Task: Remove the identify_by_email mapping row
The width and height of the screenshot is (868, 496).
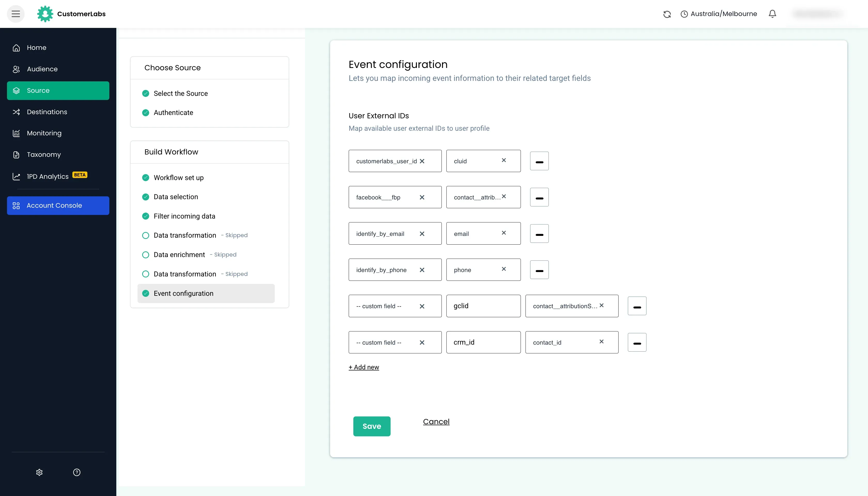Action: click(x=539, y=233)
